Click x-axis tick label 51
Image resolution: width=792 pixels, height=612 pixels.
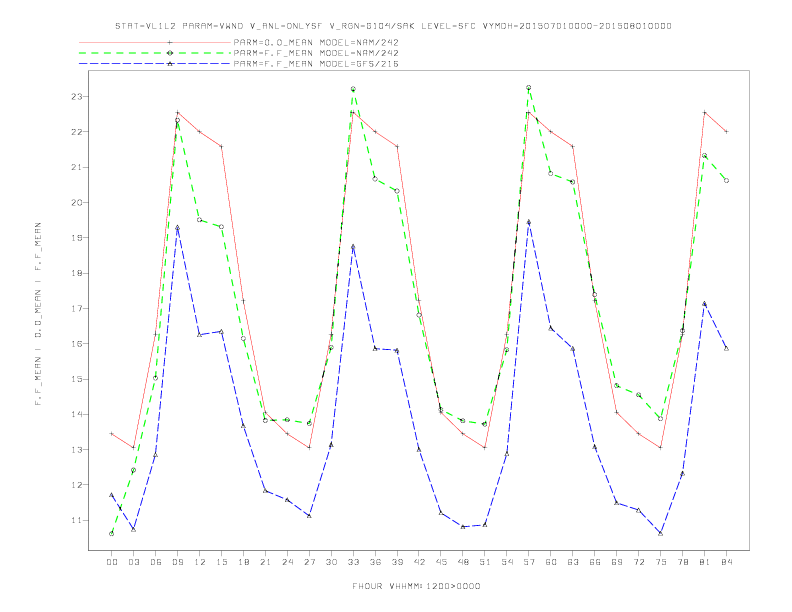(x=485, y=562)
